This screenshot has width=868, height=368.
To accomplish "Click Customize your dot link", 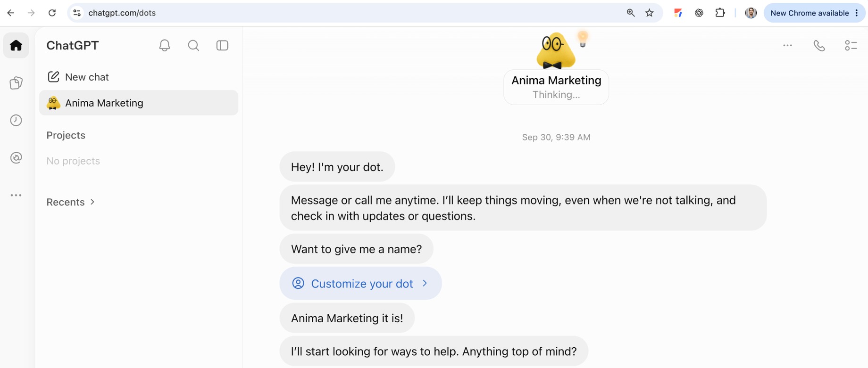I will point(360,283).
